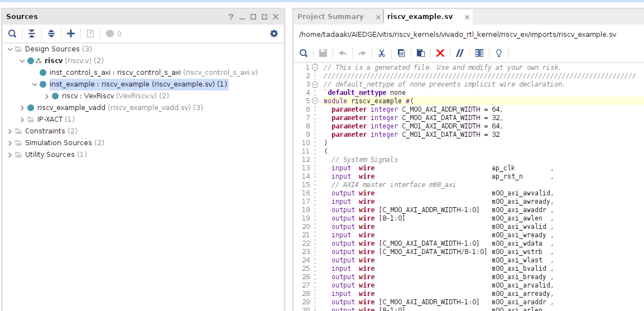Click the m00_axi_wstrb port name
The width and height of the screenshot is (644, 311).
(517, 252)
